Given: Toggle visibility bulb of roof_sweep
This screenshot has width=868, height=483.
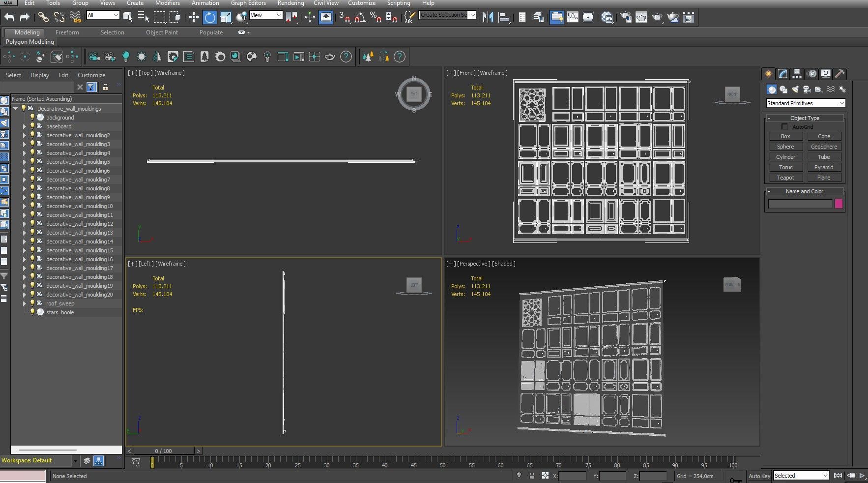Looking at the screenshot, I should pyautogui.click(x=32, y=303).
